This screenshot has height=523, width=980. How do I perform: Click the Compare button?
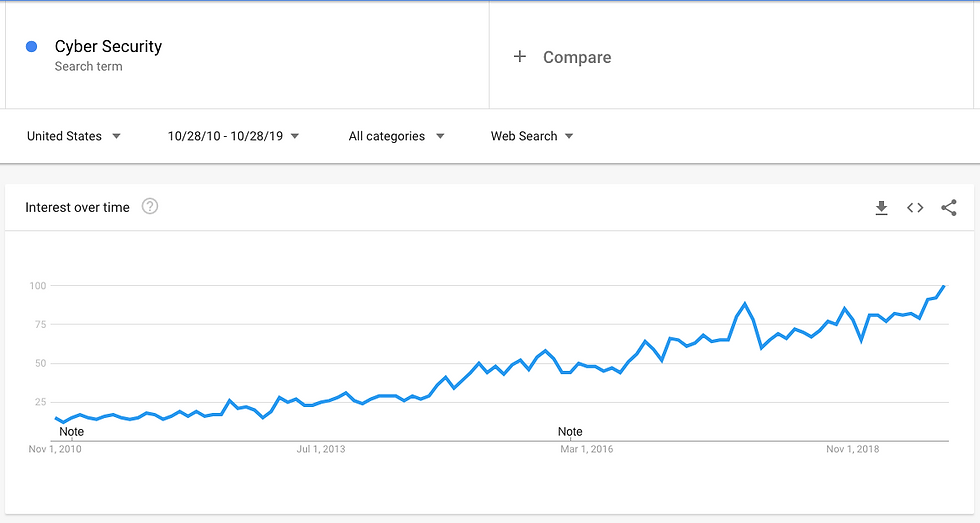click(562, 57)
